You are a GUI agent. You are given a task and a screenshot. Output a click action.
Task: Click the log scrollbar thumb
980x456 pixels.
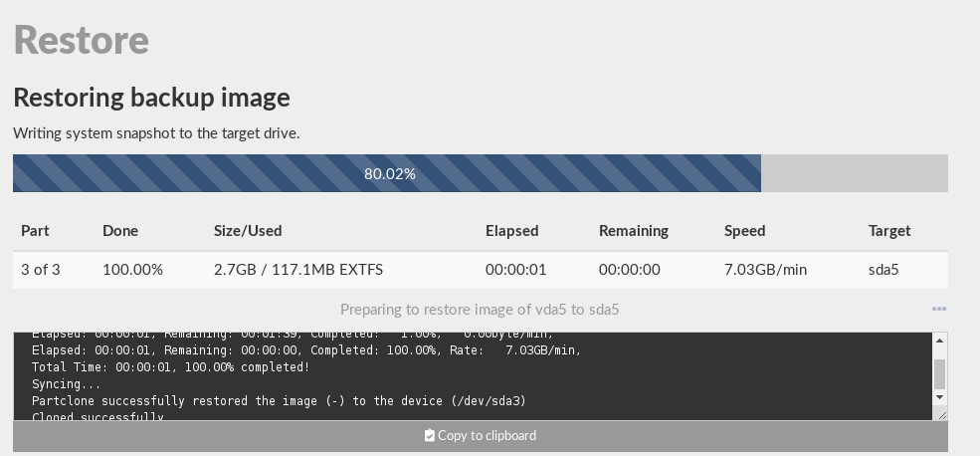pos(939,373)
